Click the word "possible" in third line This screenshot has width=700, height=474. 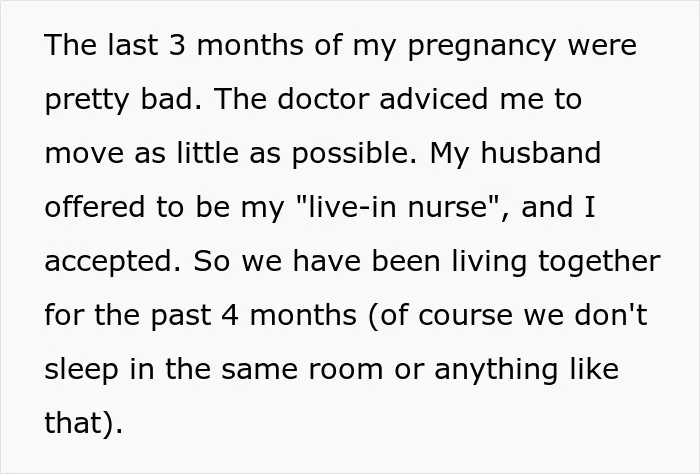tap(350, 154)
